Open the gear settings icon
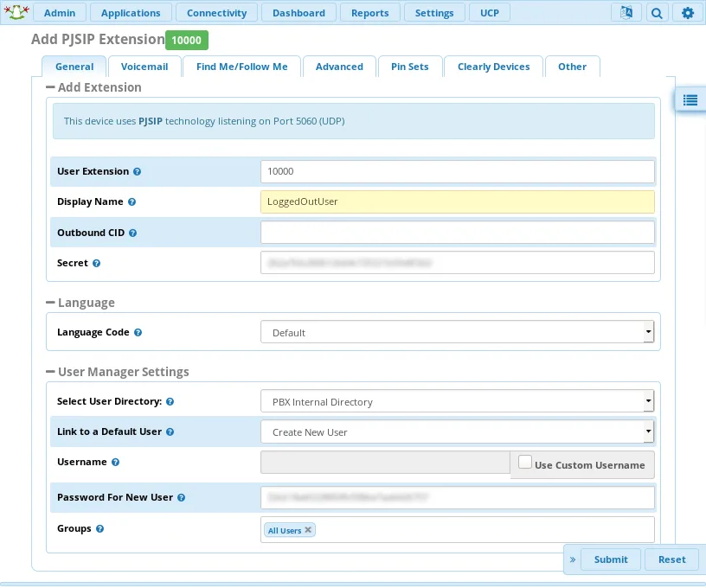706x588 pixels. point(688,13)
